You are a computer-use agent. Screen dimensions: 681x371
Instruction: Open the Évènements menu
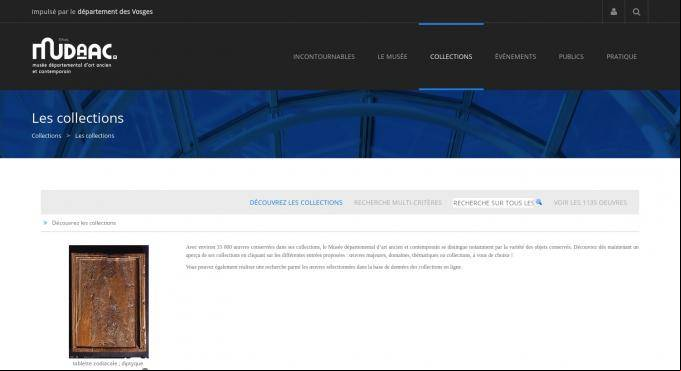(515, 56)
